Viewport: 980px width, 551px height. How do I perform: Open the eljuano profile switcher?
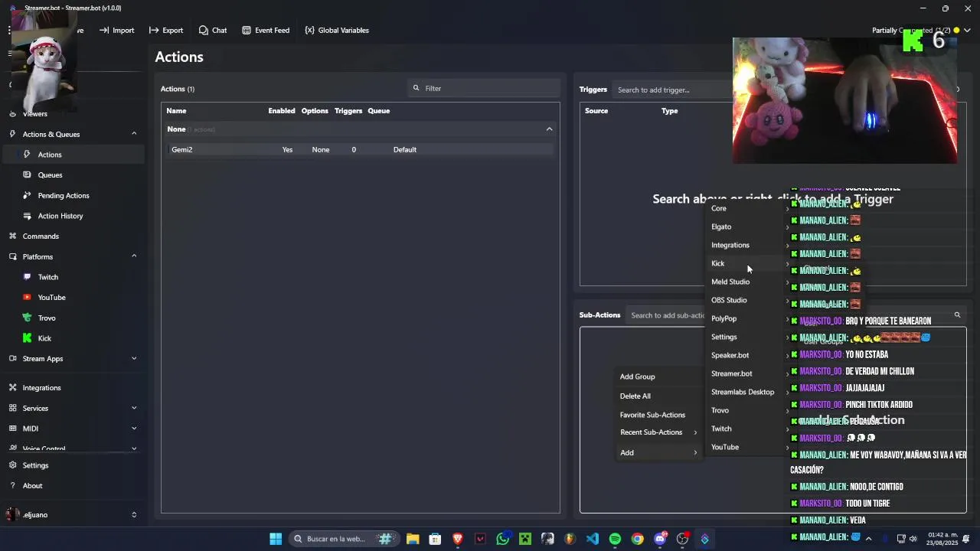(134, 515)
